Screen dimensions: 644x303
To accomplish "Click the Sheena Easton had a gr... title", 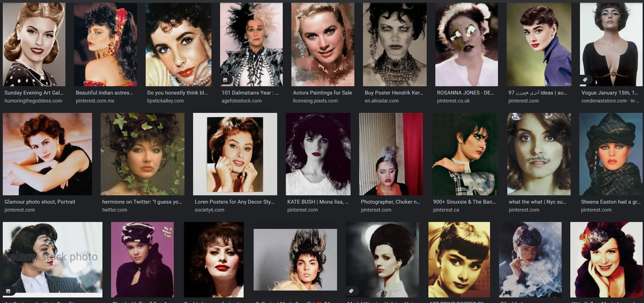I will [611, 202].
